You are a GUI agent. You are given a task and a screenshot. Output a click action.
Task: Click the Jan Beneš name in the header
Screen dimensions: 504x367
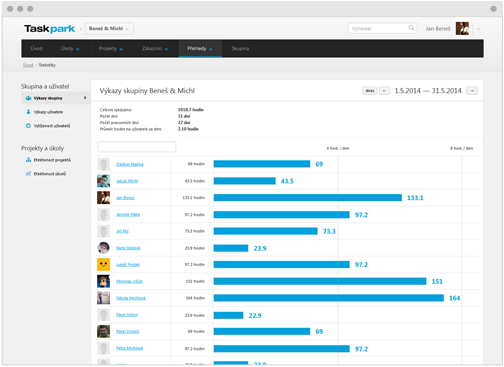(438, 29)
